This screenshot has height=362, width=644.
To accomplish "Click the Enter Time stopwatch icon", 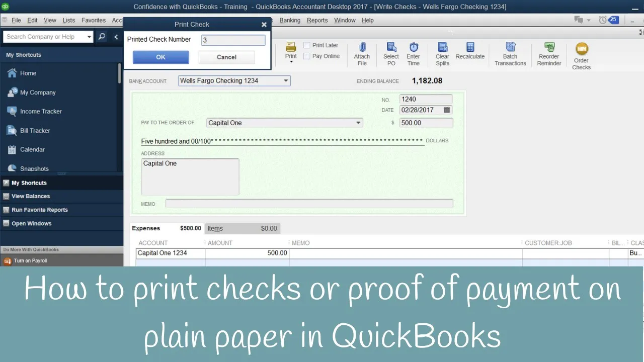I will click(x=414, y=47).
